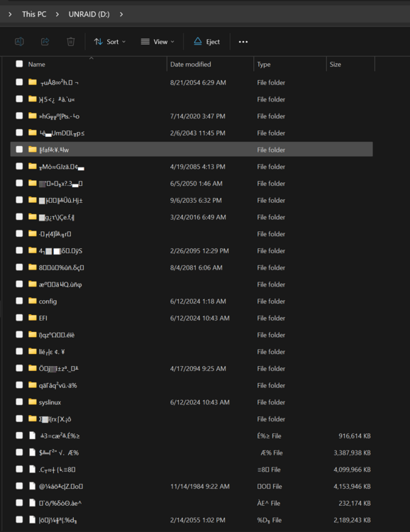
Task: Sort by Type column header
Action: click(264, 65)
